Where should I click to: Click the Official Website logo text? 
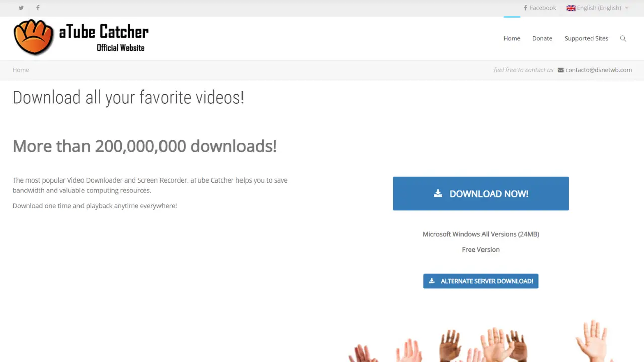[120, 48]
